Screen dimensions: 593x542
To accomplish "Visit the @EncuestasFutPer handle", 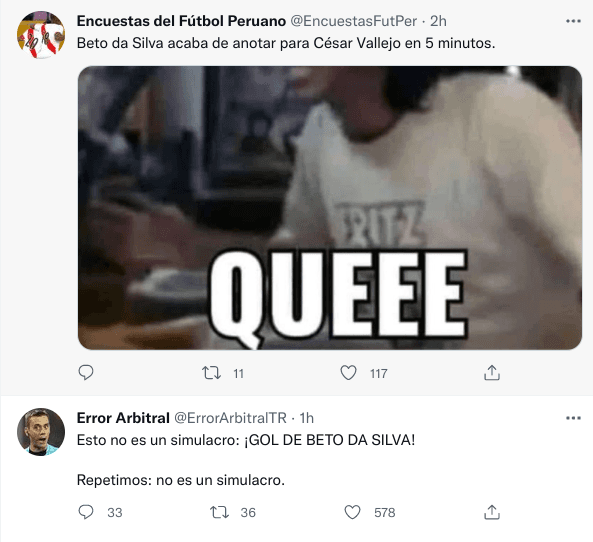I will tap(354, 21).
